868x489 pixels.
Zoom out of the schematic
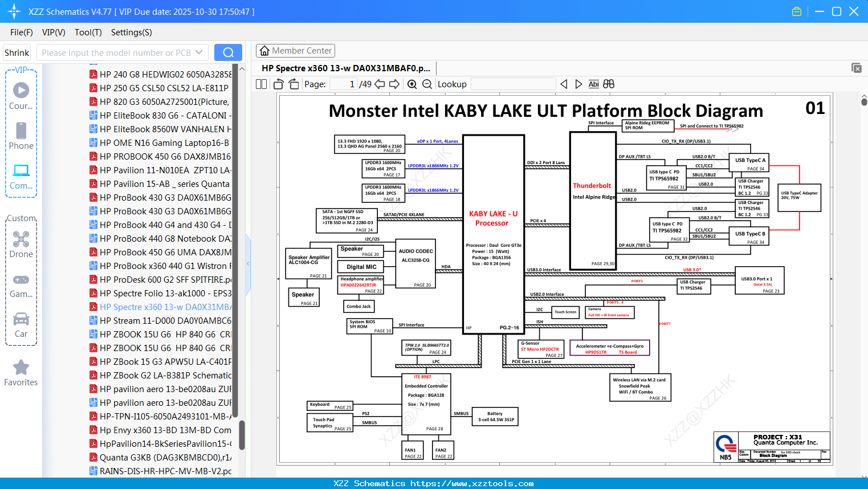tap(427, 84)
